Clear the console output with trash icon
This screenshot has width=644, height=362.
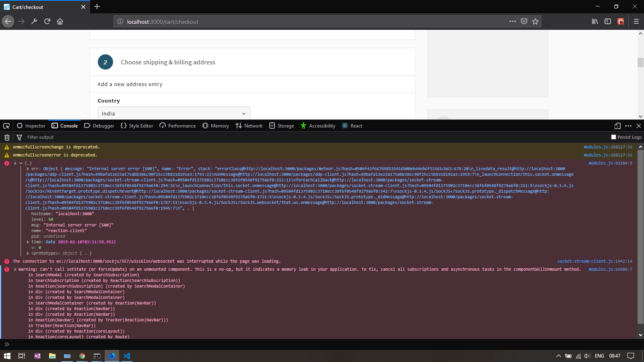pyautogui.click(x=6, y=137)
